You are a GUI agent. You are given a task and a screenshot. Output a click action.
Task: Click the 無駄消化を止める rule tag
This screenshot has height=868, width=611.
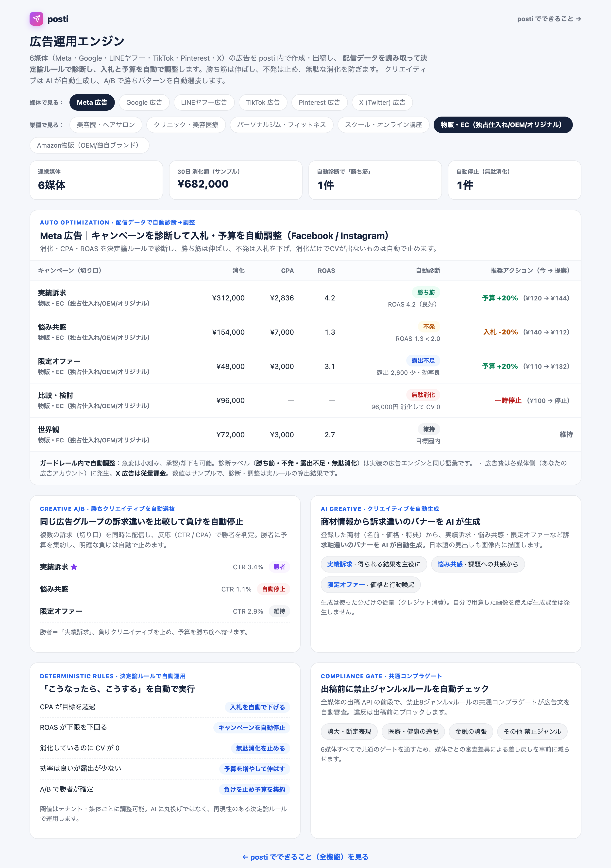[x=260, y=748]
